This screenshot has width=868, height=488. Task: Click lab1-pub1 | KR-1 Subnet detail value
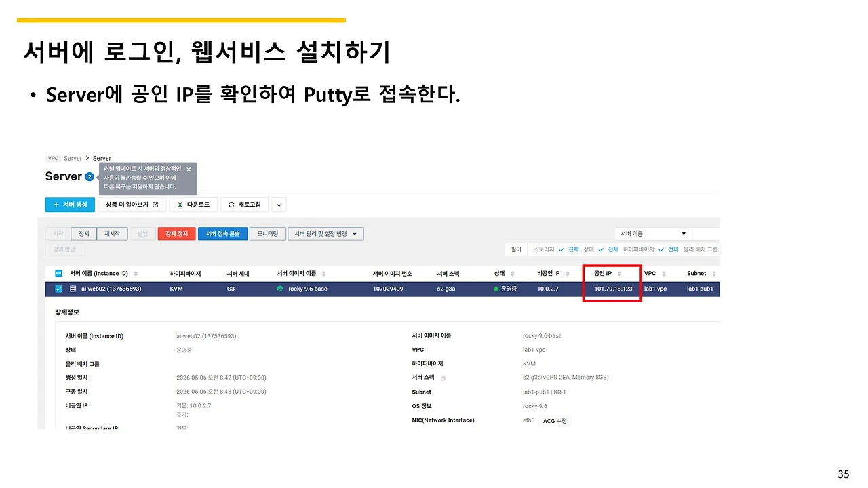coord(544,392)
